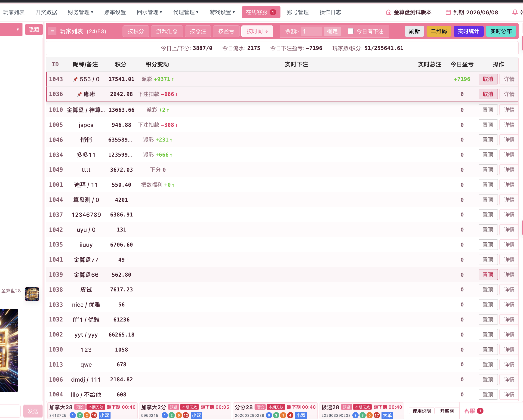The width and height of the screenshot is (523, 420).
Task: Expand the 游戏设置 dropdown
Action: click(222, 12)
